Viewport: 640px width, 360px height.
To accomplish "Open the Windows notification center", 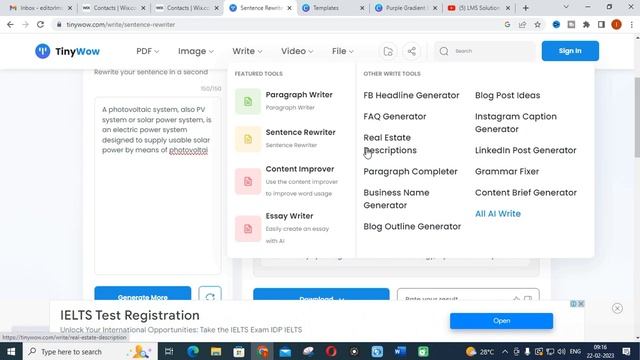I will (x=627, y=351).
